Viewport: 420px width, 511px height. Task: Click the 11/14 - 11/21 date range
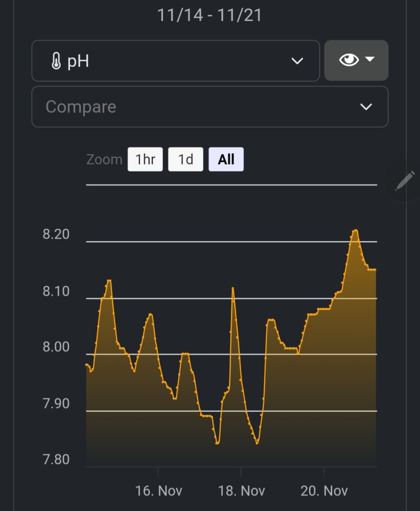(209, 15)
